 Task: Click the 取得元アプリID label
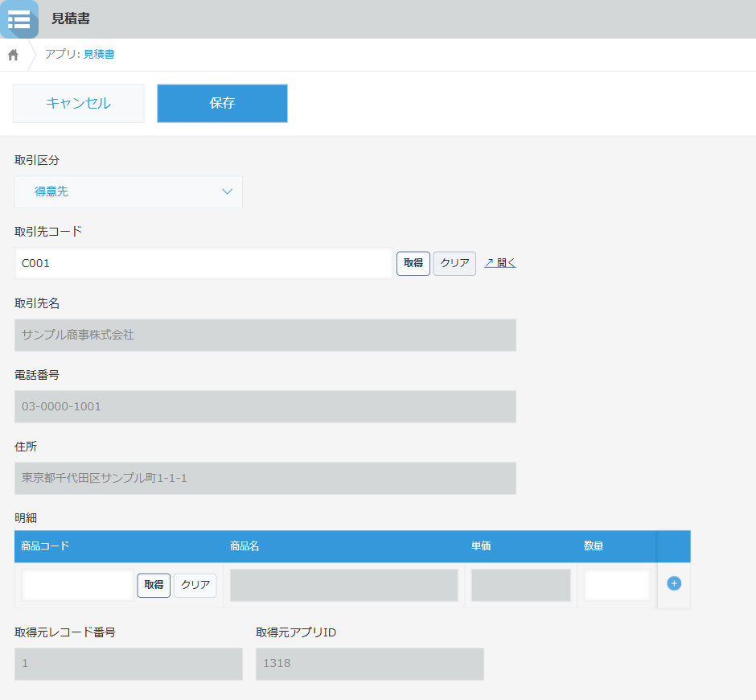pyautogui.click(x=296, y=632)
